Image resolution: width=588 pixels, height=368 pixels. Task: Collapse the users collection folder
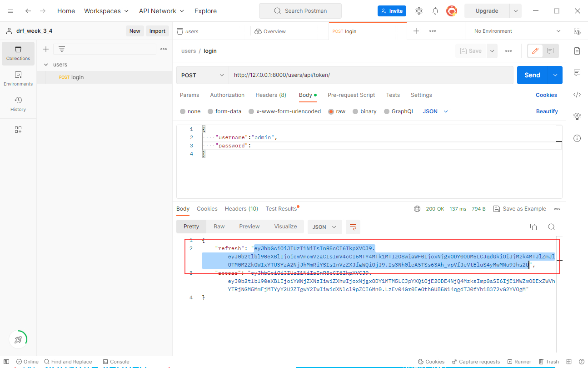[x=46, y=65]
